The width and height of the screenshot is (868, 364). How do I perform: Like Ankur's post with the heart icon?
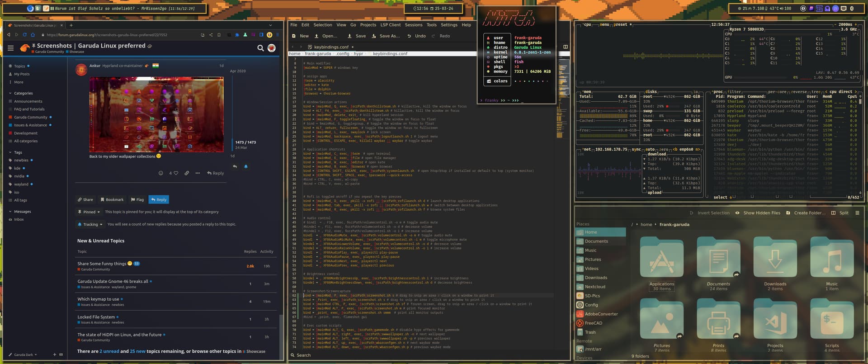click(176, 173)
